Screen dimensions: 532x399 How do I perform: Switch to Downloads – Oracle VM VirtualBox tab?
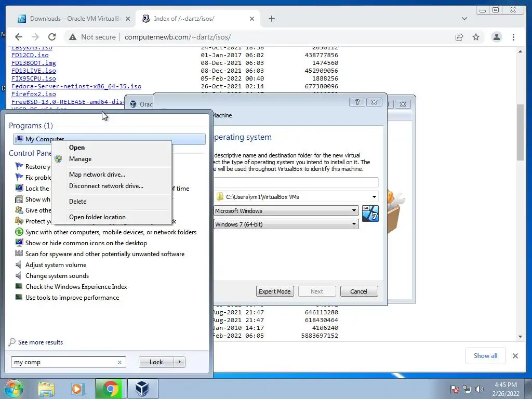[74, 19]
